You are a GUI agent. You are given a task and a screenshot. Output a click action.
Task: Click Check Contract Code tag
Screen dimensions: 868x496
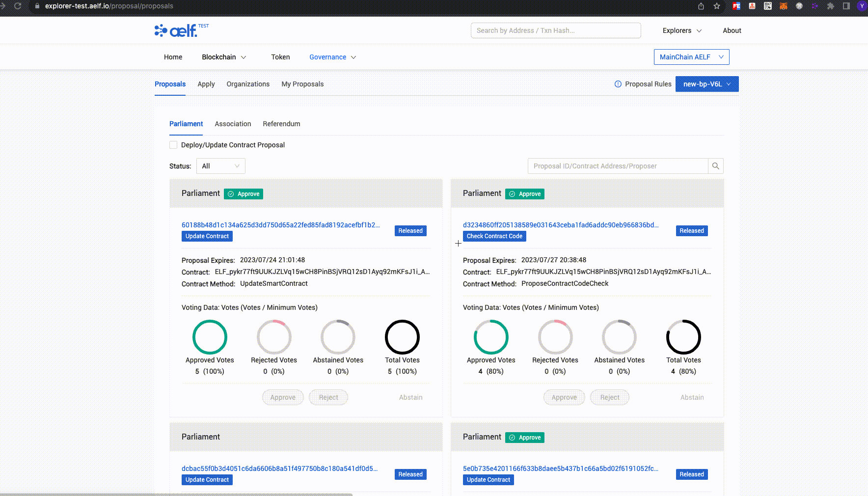pyautogui.click(x=494, y=236)
